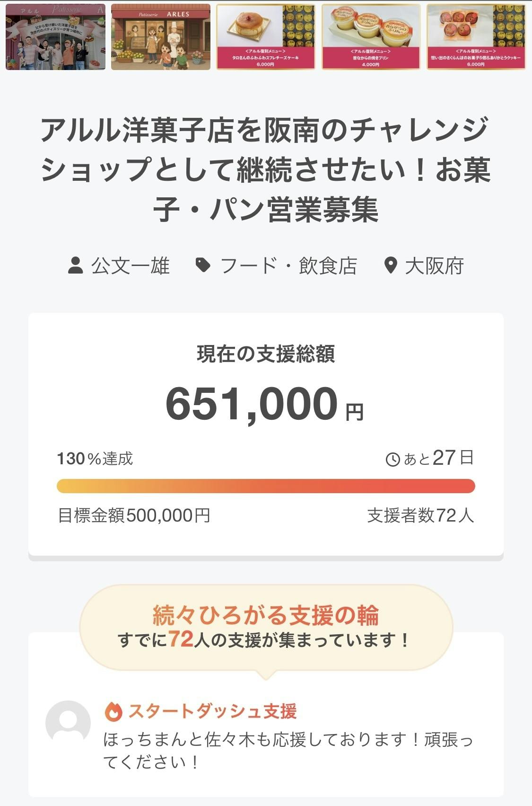Click the flame icon beside スタートダッシュ支援
Viewport: 532px width, 806px height.
coord(113,711)
